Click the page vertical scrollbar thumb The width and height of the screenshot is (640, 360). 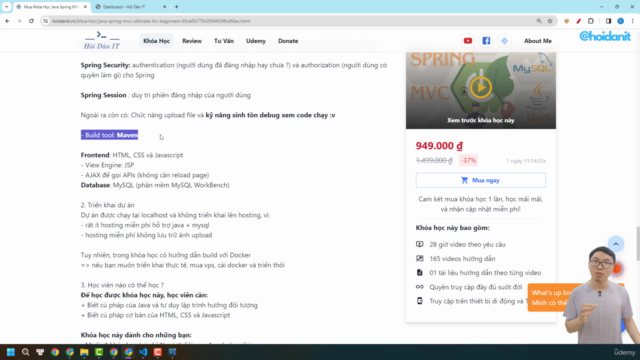point(638,243)
